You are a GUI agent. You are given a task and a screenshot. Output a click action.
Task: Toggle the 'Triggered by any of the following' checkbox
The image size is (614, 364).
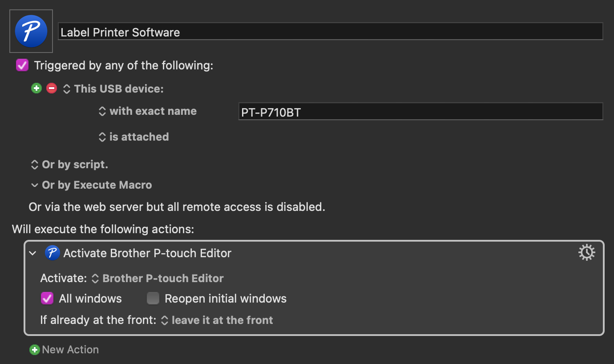22,65
